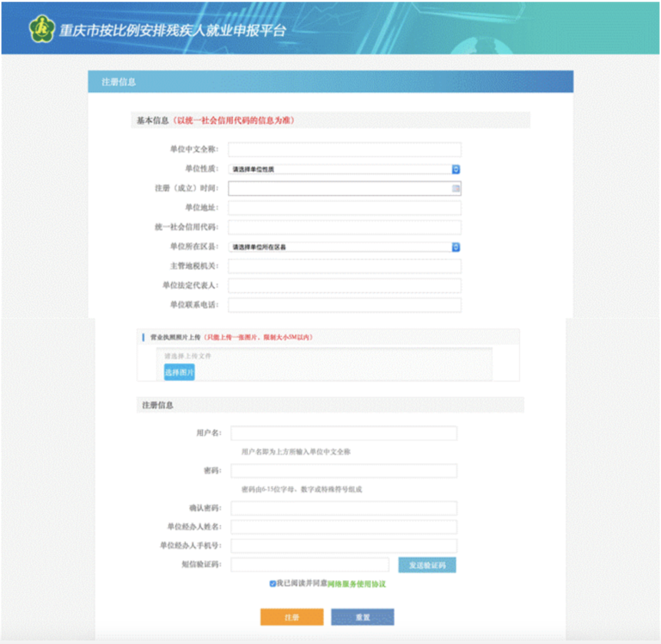Click the 密码 input field
Image resolution: width=661 pixels, height=644 pixels.
point(344,470)
